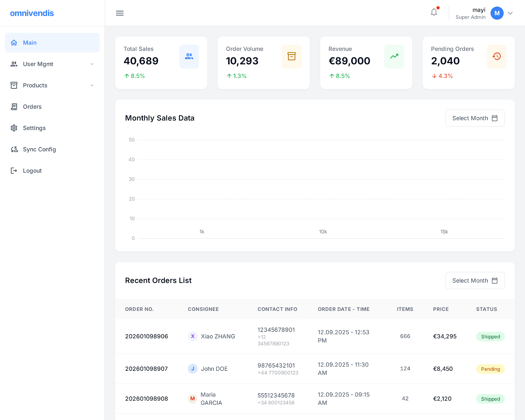Open the hamburger menu icon
525x420 pixels.
120,13
